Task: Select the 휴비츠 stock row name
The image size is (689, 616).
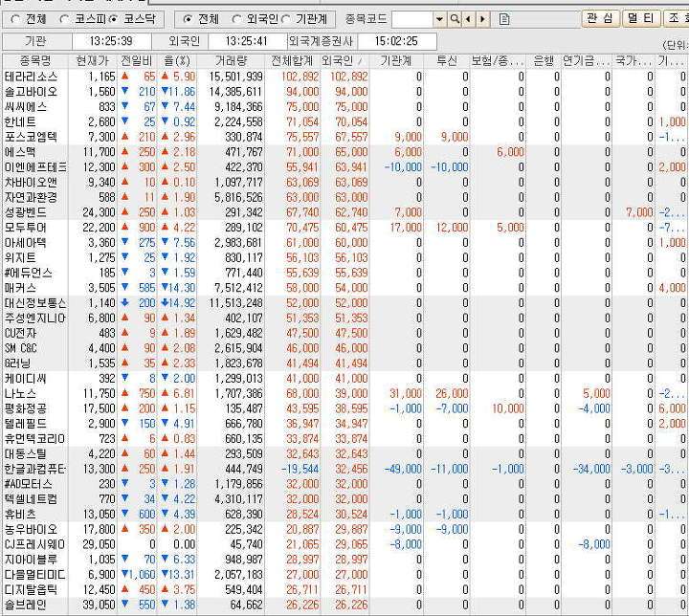Action: (x=20, y=514)
